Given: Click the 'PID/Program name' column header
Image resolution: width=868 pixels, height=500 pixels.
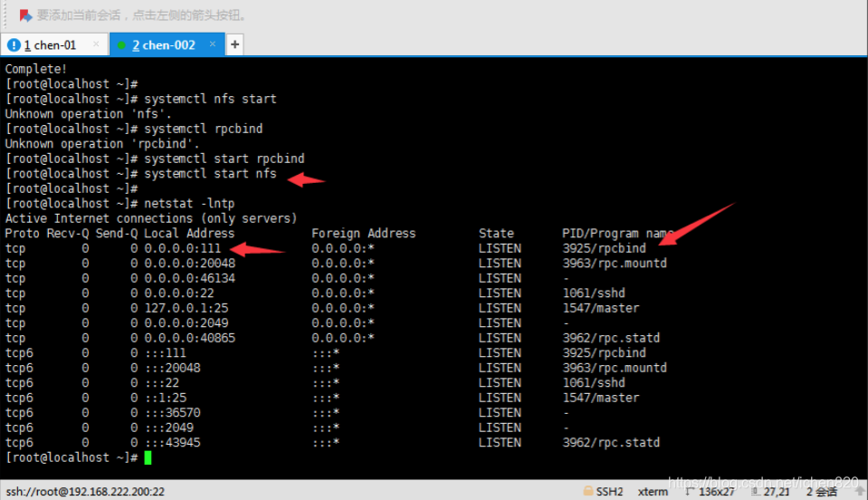Looking at the screenshot, I should click(x=617, y=234).
